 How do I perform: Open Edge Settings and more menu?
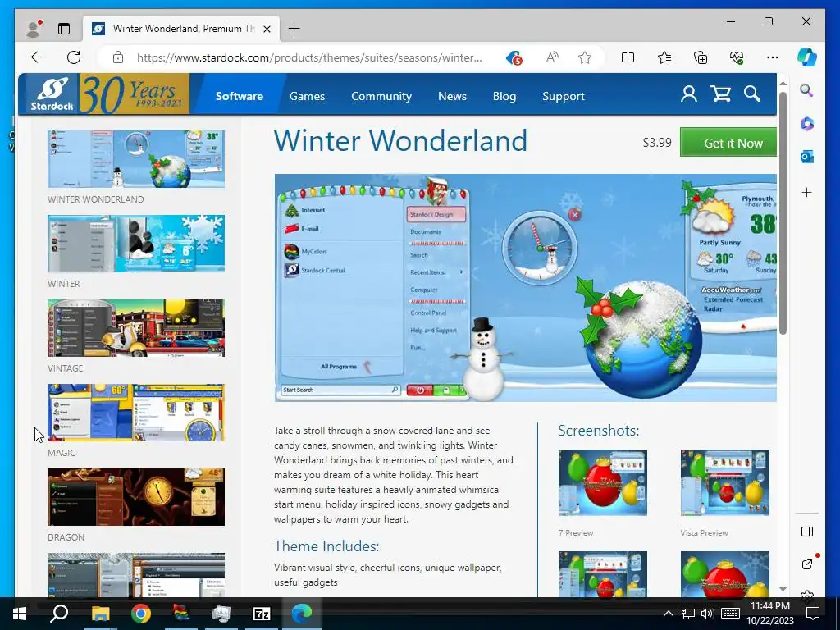[x=773, y=57]
